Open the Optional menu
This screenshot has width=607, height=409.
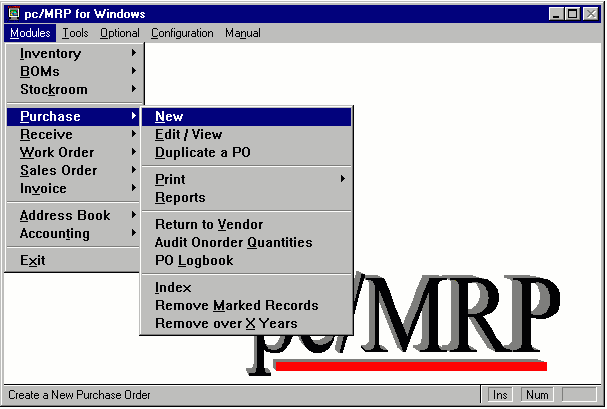(x=120, y=33)
